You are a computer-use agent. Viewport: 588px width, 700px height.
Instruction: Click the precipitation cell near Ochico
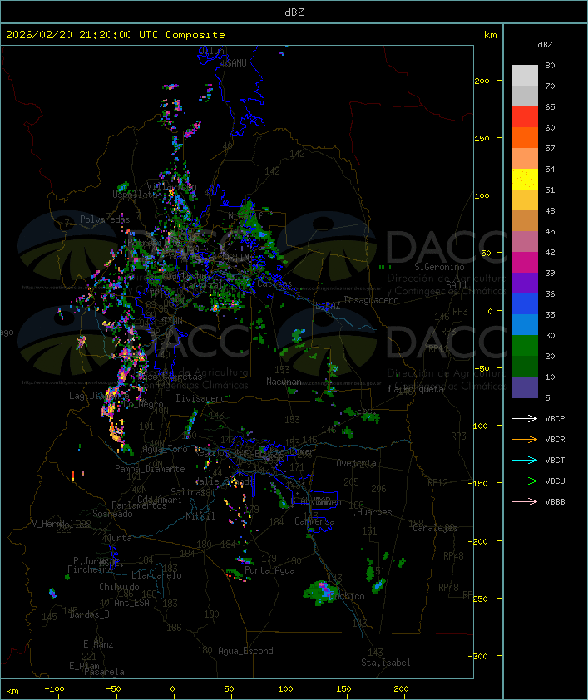(x=322, y=593)
